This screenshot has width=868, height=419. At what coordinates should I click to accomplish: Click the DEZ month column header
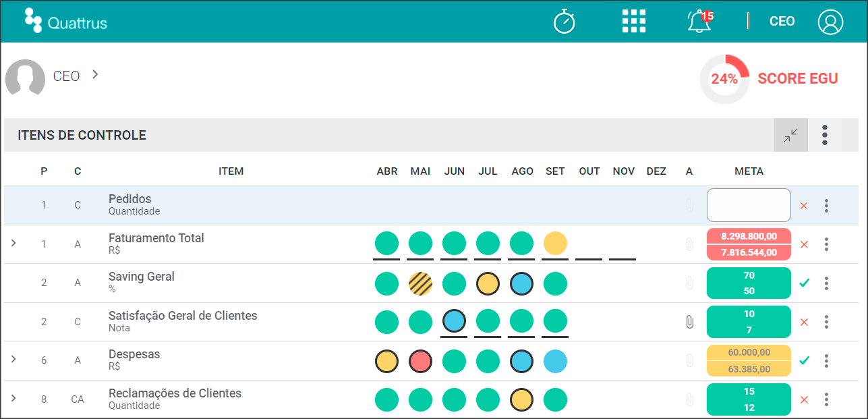(656, 171)
